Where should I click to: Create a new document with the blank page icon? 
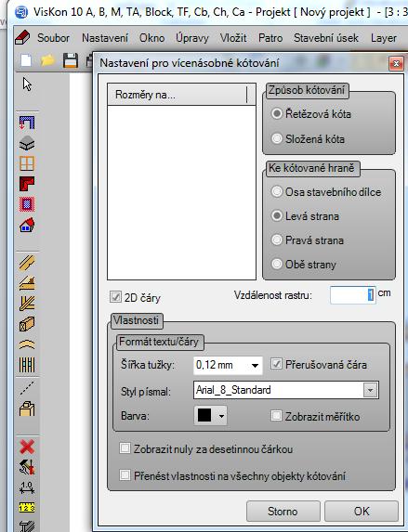point(26,60)
